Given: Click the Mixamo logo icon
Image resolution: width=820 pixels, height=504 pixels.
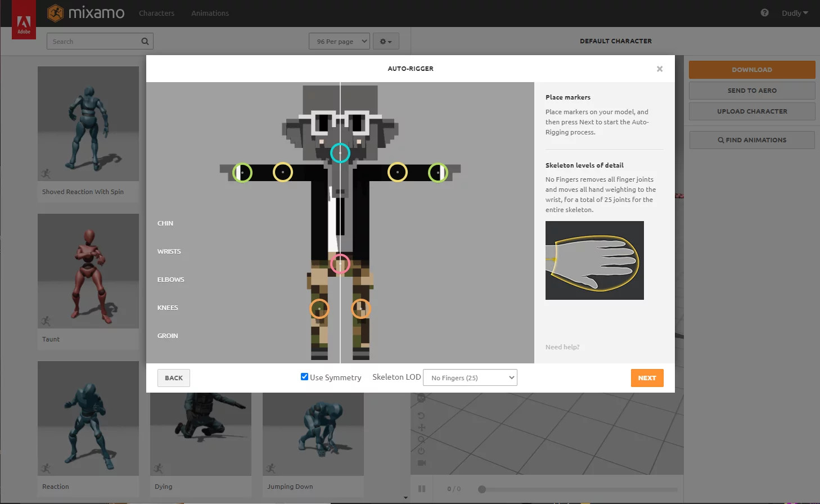Looking at the screenshot, I should [x=56, y=12].
